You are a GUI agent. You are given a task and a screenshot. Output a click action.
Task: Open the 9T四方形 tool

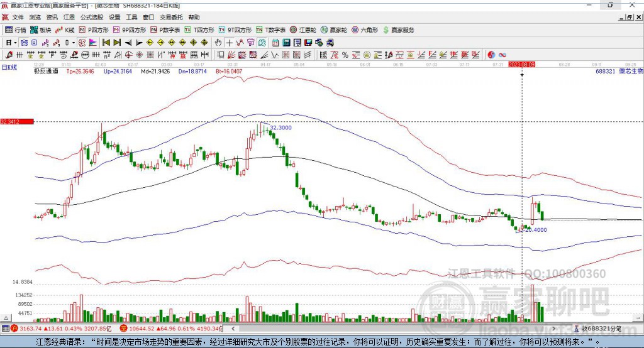(x=235, y=30)
